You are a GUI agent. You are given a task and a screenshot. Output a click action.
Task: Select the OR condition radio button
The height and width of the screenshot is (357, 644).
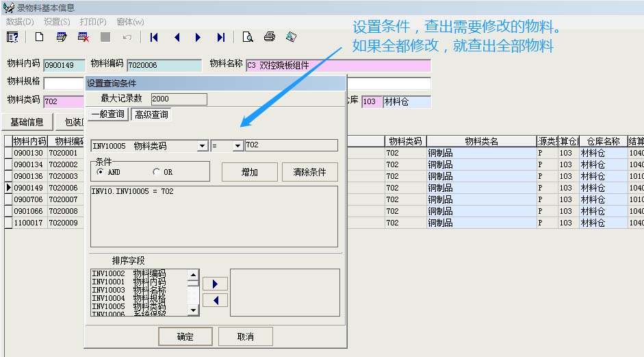point(157,172)
